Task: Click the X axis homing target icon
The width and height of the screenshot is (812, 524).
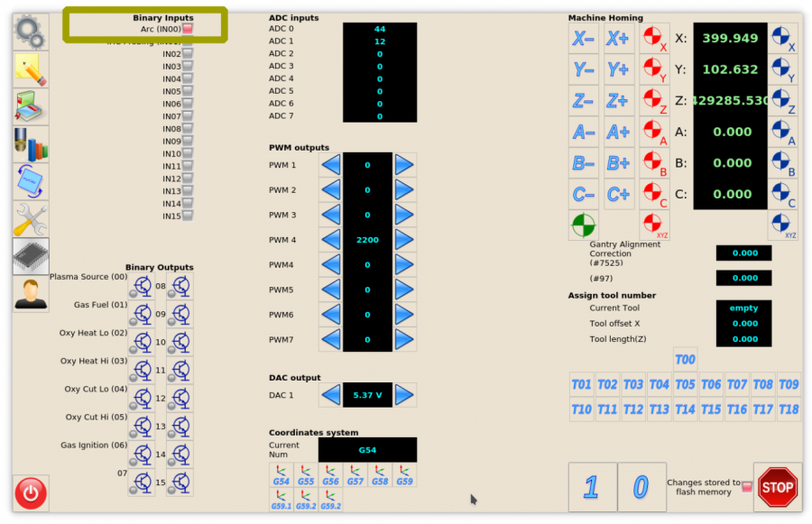Action: [654, 39]
